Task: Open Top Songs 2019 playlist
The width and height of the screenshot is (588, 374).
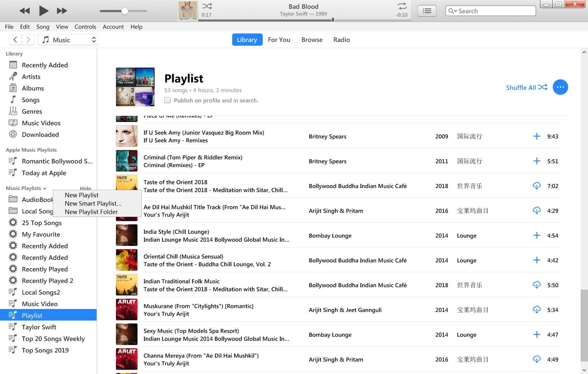Action: [45, 350]
